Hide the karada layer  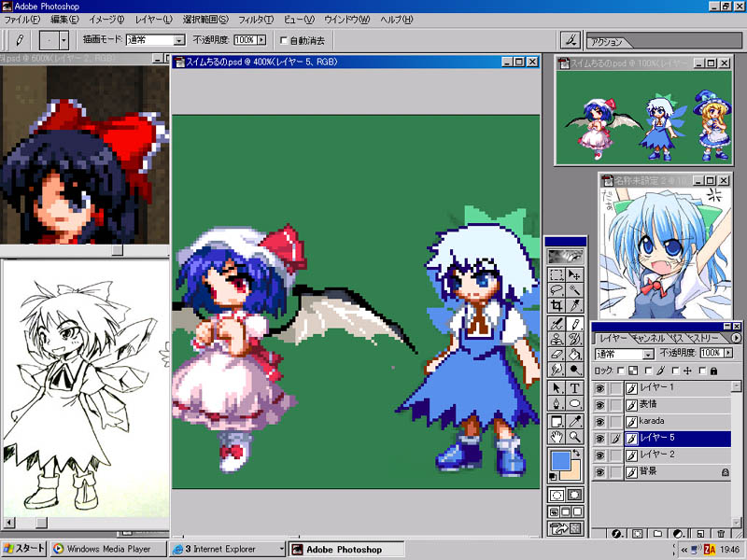(599, 422)
